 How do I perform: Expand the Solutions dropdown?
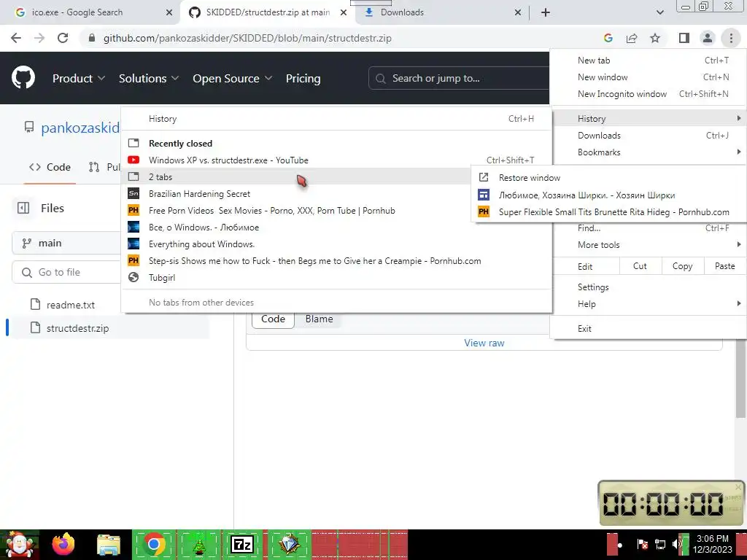(x=149, y=78)
